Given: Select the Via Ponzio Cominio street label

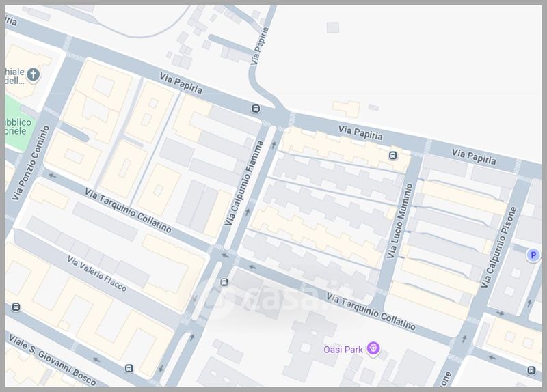Looking at the screenshot, I should click(x=31, y=163).
